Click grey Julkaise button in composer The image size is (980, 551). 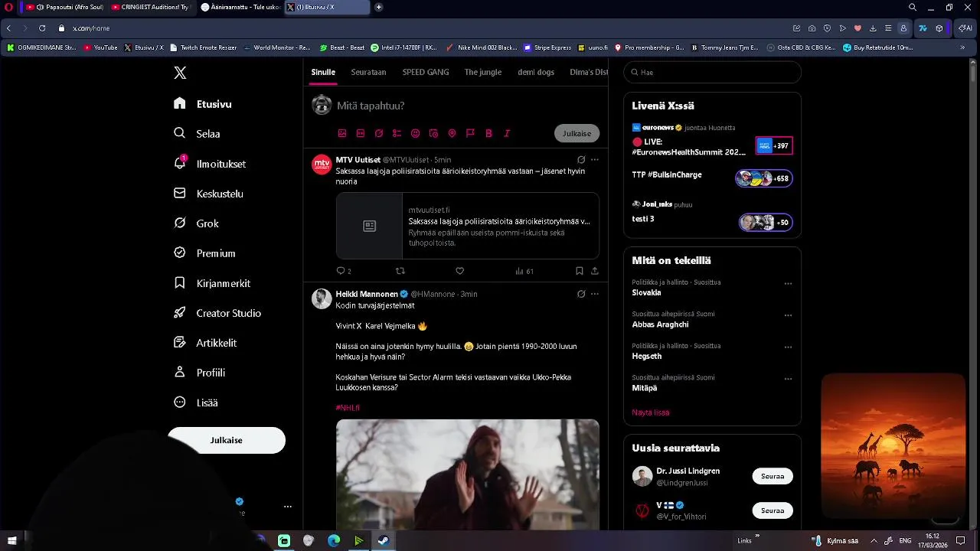[577, 133]
